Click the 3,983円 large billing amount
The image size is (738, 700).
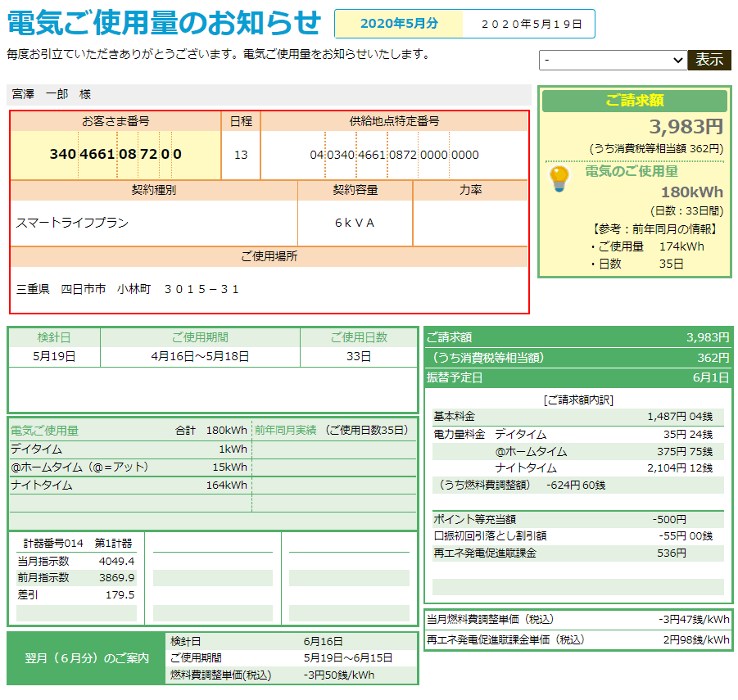[x=686, y=127]
